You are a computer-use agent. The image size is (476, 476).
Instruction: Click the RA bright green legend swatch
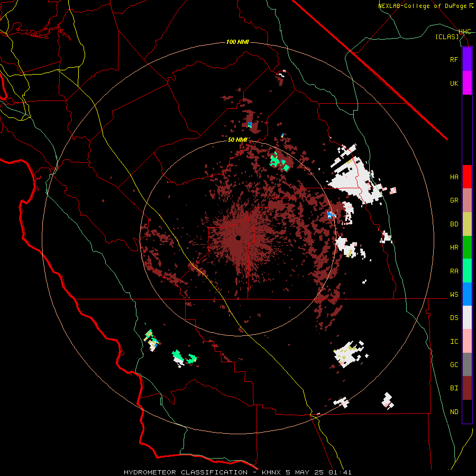click(467, 271)
